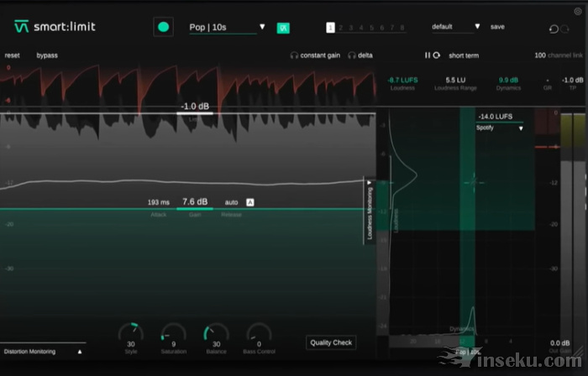Click the smart:limit logo

click(x=55, y=27)
